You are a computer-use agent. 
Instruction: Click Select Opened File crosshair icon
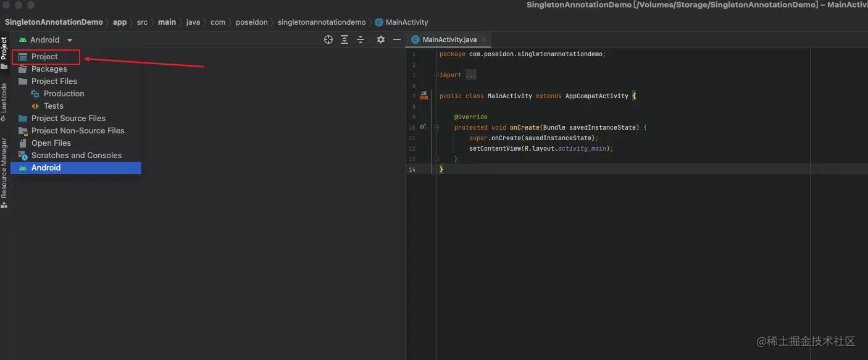(x=328, y=40)
